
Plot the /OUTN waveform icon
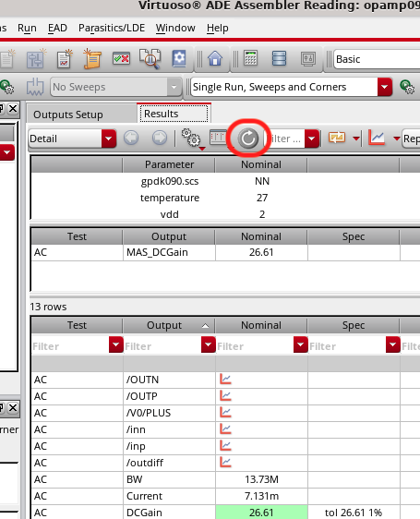(225, 380)
